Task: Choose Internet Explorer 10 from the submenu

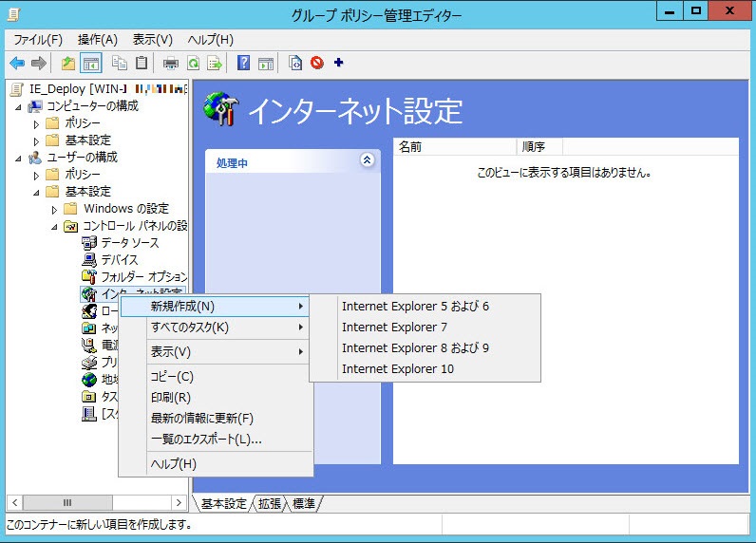Action: (x=397, y=368)
